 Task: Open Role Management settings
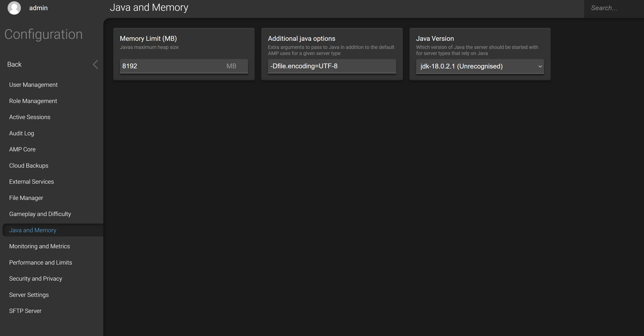pyautogui.click(x=33, y=101)
